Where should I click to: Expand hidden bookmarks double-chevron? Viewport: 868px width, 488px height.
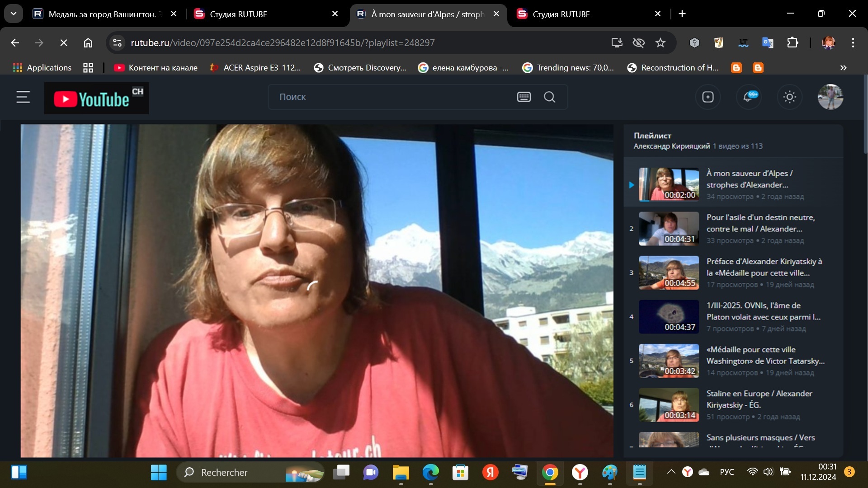[843, 68]
